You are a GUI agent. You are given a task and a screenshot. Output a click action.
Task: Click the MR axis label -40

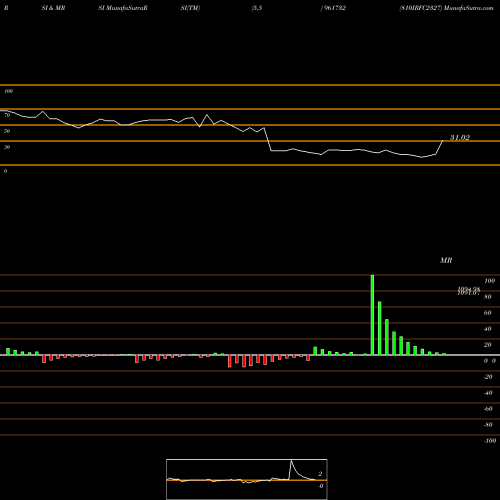point(488,393)
